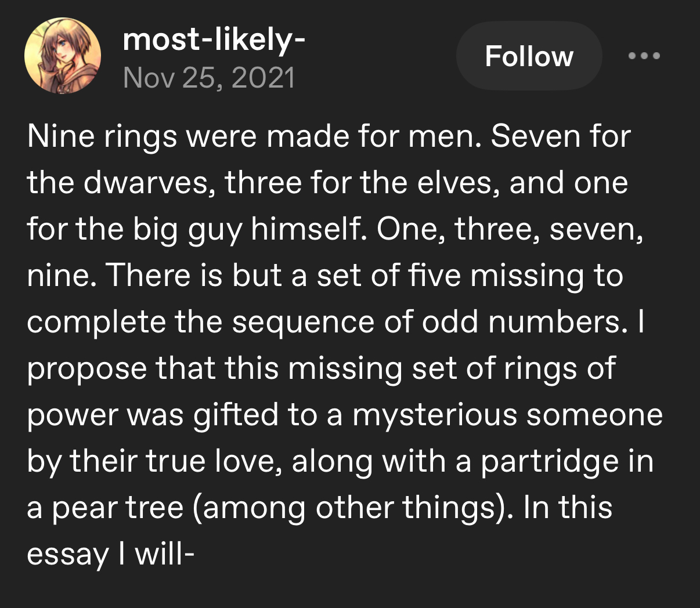
Task: Follow the most-likely- blog
Action: pos(529,56)
